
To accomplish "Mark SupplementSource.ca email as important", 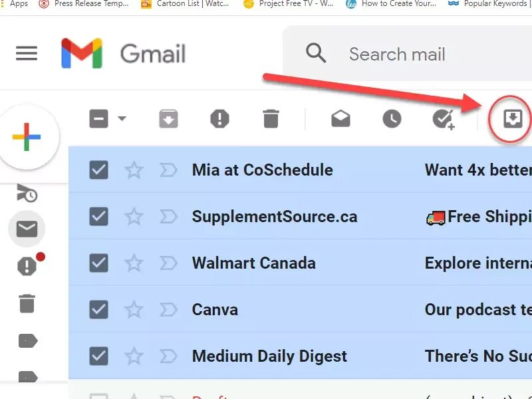I will pos(168,217).
